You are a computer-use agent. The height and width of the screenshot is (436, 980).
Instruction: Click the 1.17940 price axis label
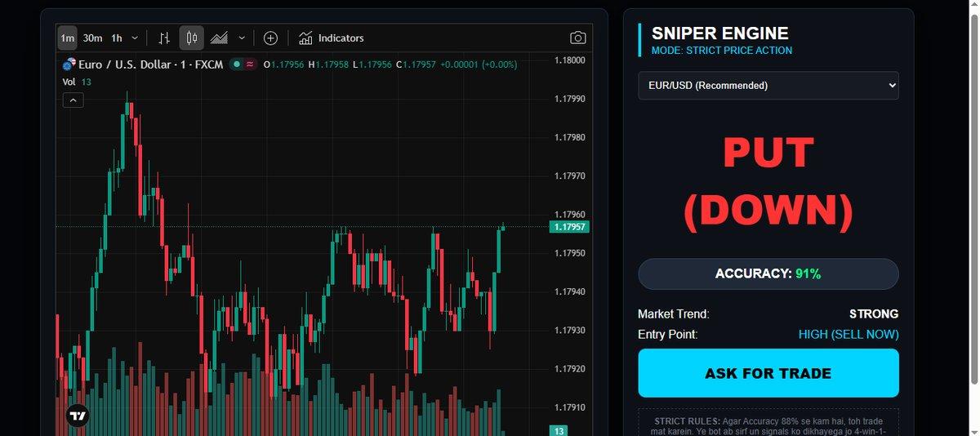click(569, 292)
